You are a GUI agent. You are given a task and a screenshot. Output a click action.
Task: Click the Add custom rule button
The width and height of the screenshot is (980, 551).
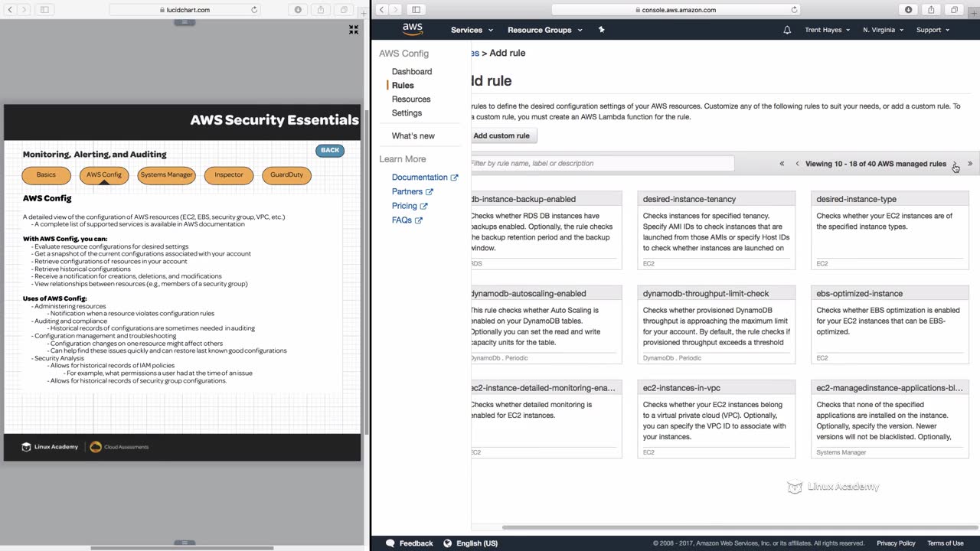click(501, 135)
